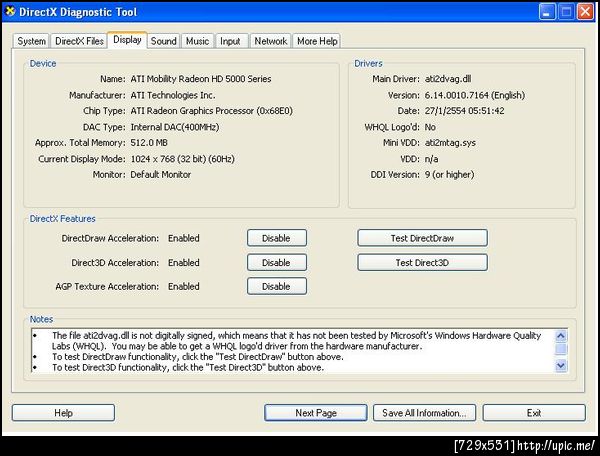
Task: Click driver date 27/1/2554 05:51:42
Action: (x=465, y=111)
